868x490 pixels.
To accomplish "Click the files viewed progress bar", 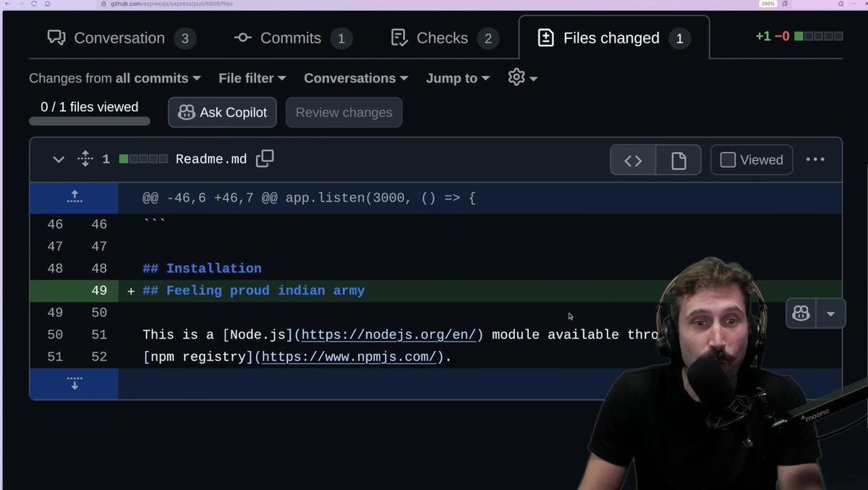I will (90, 122).
